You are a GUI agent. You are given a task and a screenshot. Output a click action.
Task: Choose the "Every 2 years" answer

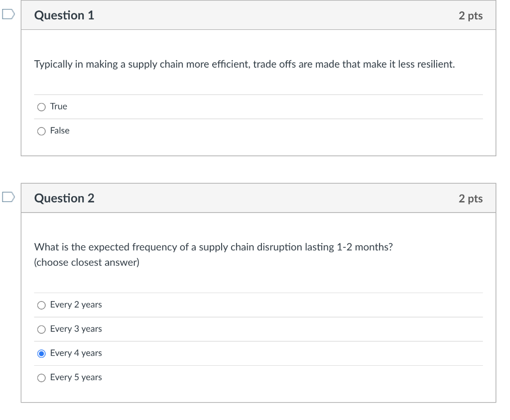click(41, 305)
